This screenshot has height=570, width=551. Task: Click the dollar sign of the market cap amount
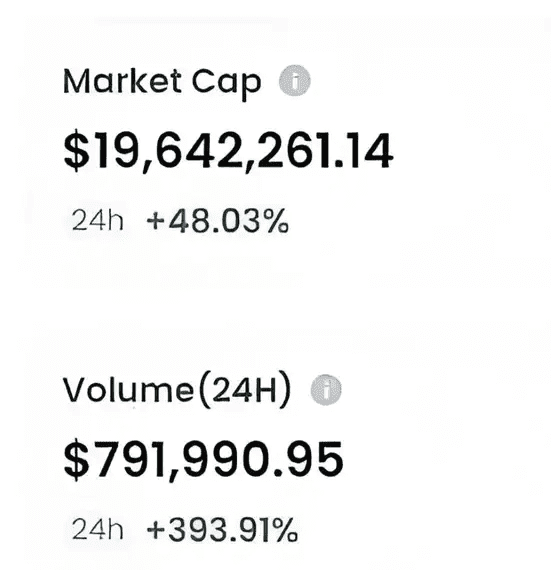(x=76, y=151)
